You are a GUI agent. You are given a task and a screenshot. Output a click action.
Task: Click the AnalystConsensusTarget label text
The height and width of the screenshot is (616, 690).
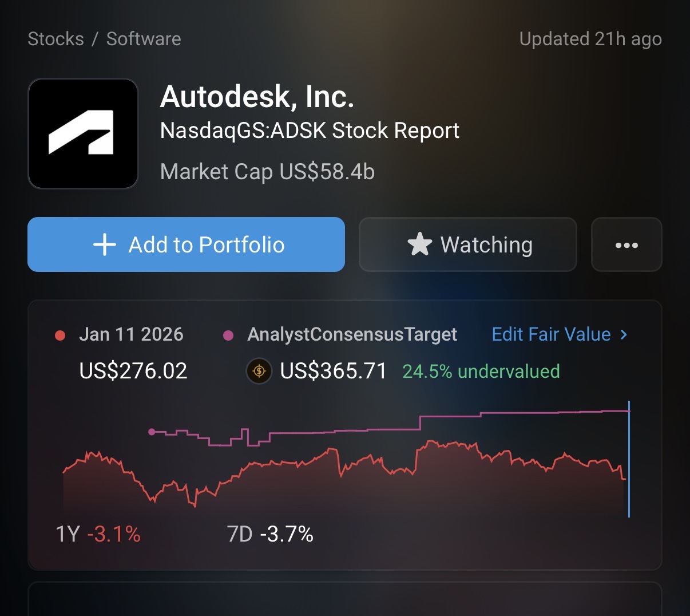pos(352,334)
